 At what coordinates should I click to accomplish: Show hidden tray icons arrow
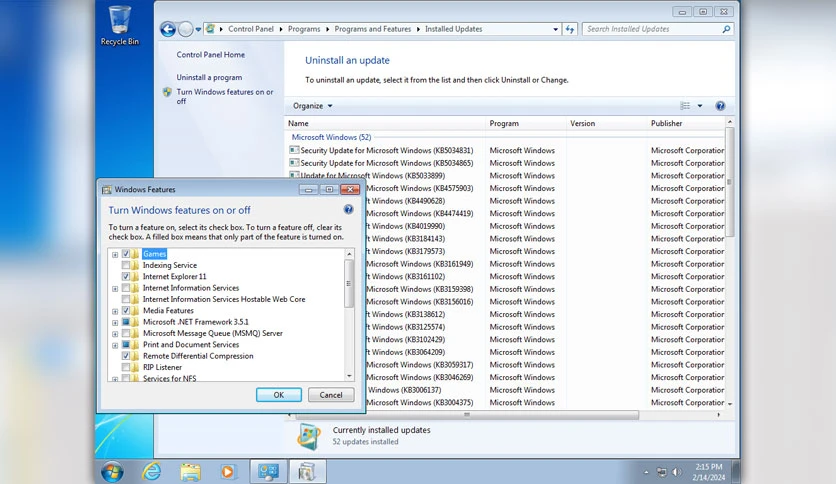646,472
